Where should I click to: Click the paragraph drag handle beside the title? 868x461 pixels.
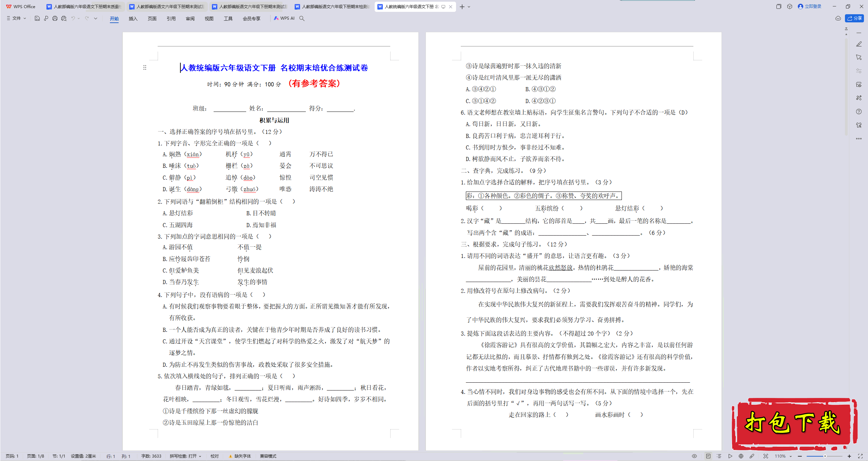145,67
